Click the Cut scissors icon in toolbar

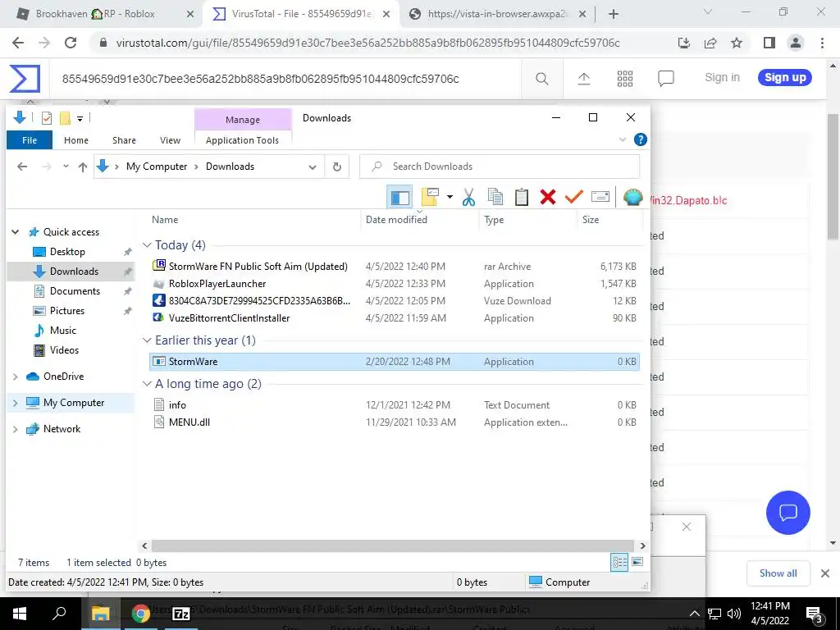click(468, 197)
